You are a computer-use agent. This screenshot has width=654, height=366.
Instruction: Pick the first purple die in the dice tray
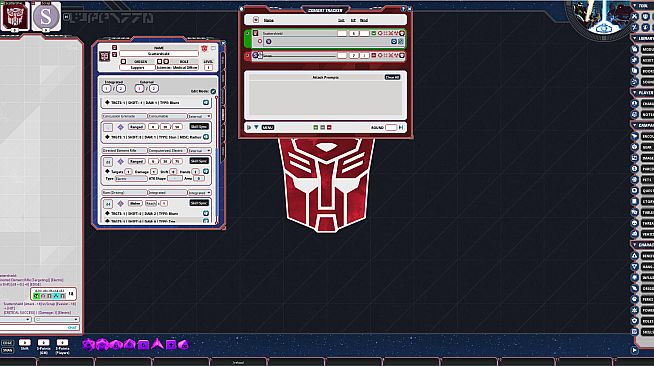(88, 344)
